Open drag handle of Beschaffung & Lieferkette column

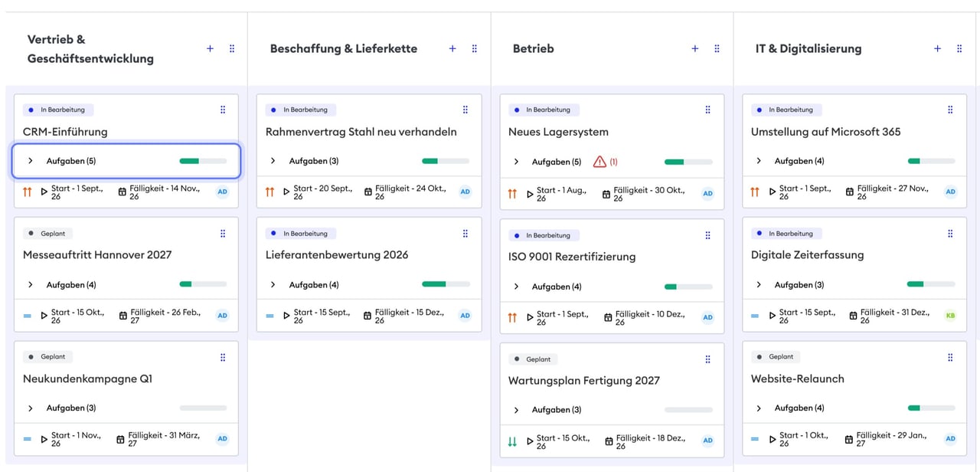475,48
